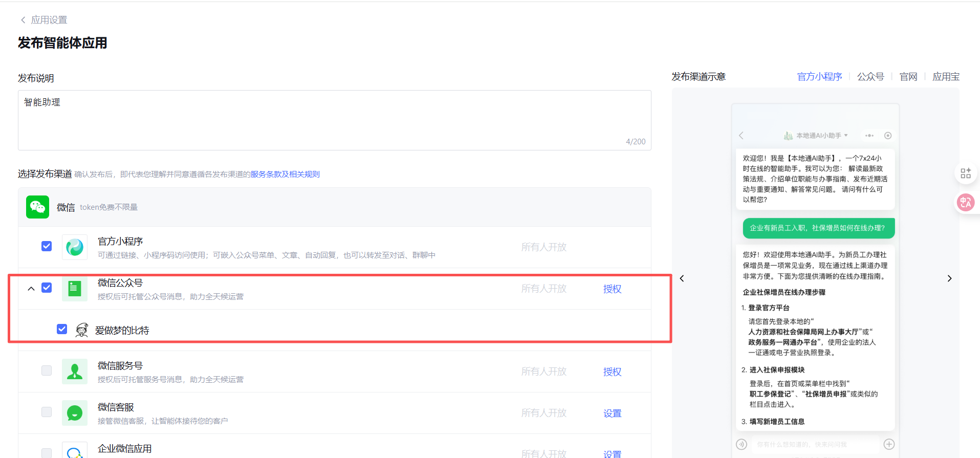Click the green WeChat logo icon
The height and width of the screenshot is (458, 980).
point(37,207)
